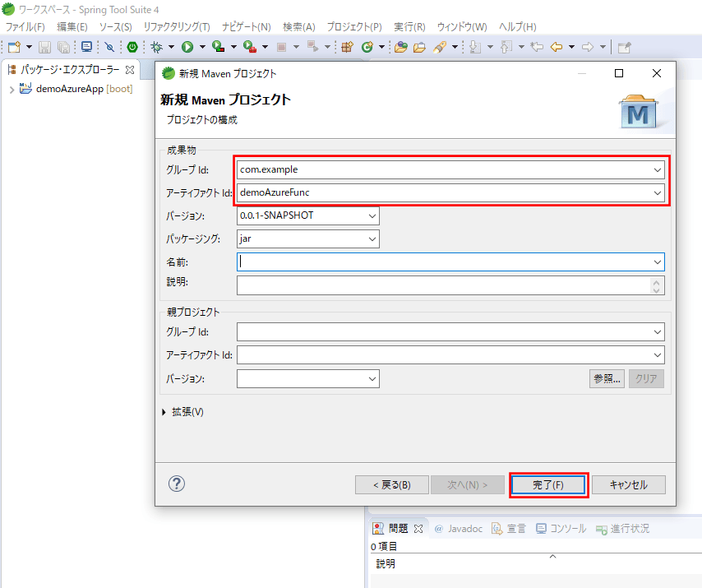Image resolution: width=702 pixels, height=588 pixels.
Task: Open the ウィンドウ(W) menu
Action: [x=461, y=27]
